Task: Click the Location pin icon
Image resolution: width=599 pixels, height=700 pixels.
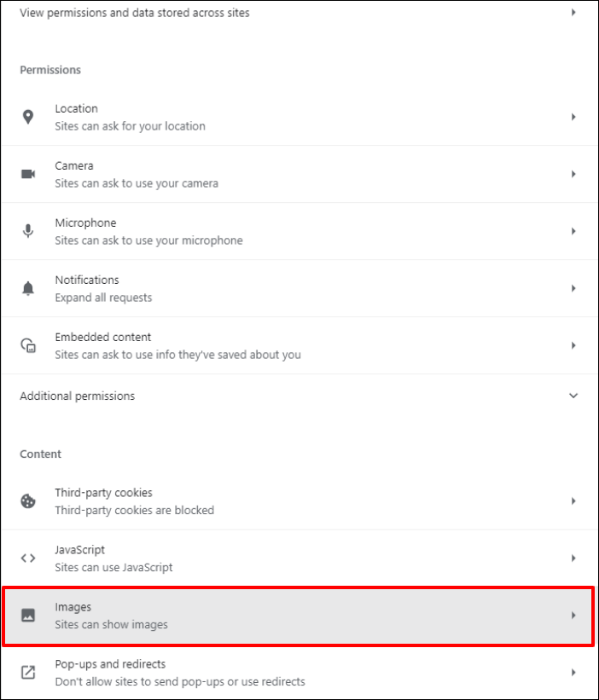Action: point(28,118)
